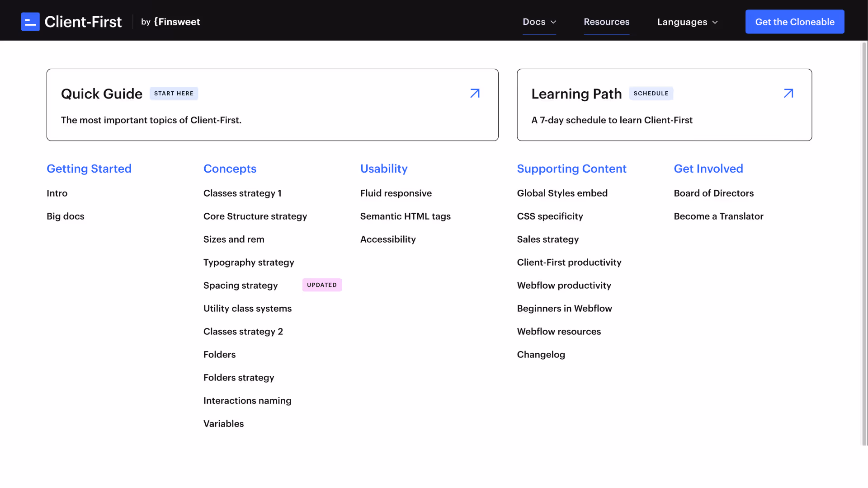Open the Big docs page

66,216
